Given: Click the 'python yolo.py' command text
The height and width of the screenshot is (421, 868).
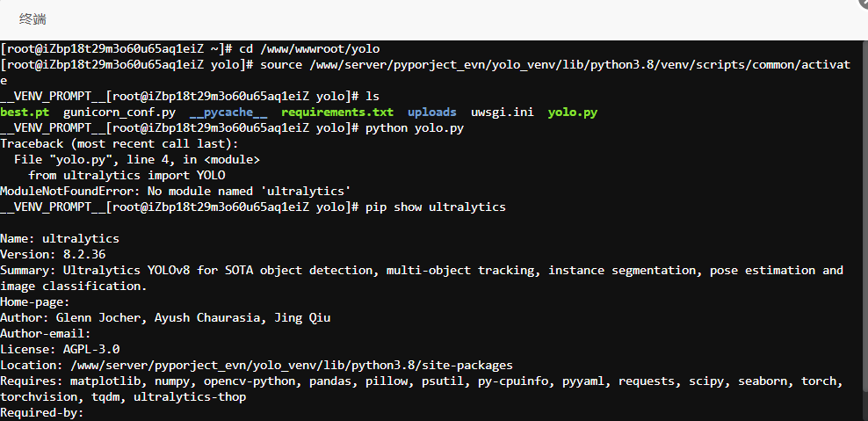Looking at the screenshot, I should pyautogui.click(x=415, y=128).
